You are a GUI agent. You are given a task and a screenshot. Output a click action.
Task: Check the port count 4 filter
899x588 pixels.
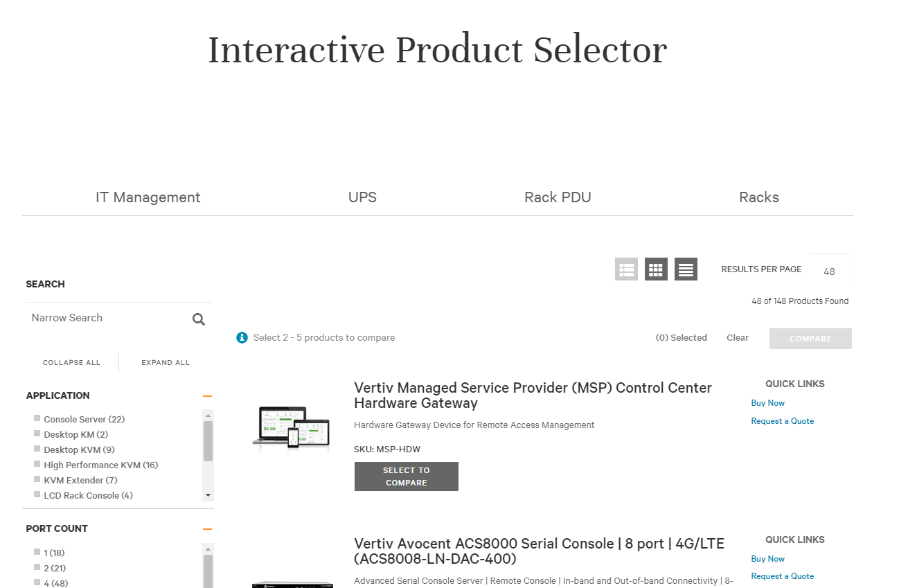[x=37, y=583]
